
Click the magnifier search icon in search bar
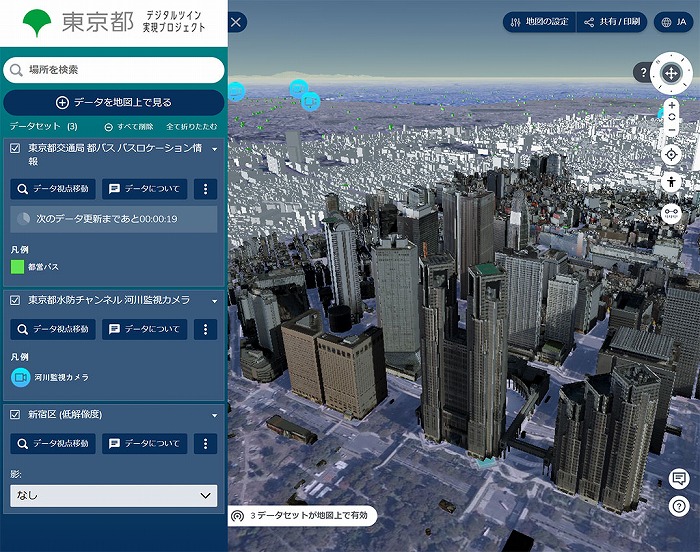16,70
